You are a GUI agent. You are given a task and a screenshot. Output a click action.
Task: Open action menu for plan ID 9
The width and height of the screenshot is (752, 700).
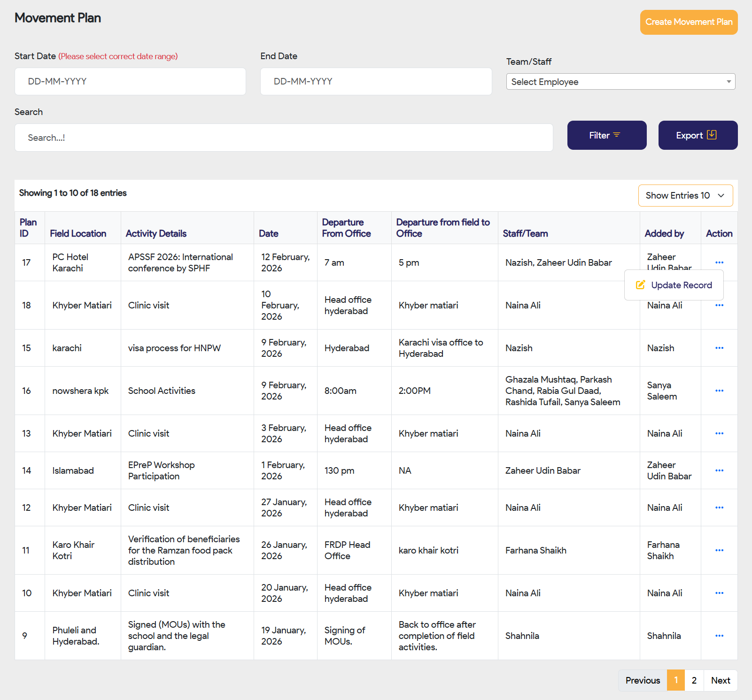[x=719, y=636]
